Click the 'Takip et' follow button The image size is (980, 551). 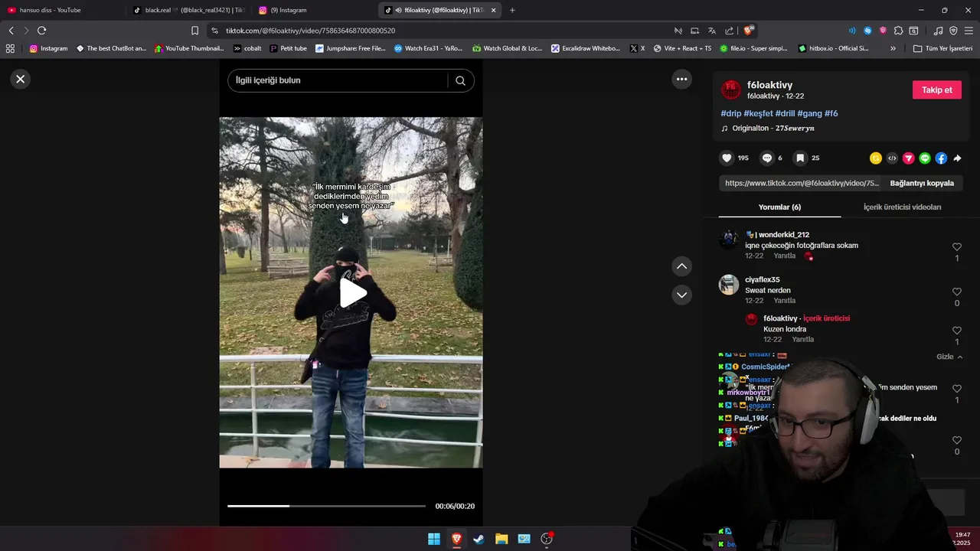(936, 90)
